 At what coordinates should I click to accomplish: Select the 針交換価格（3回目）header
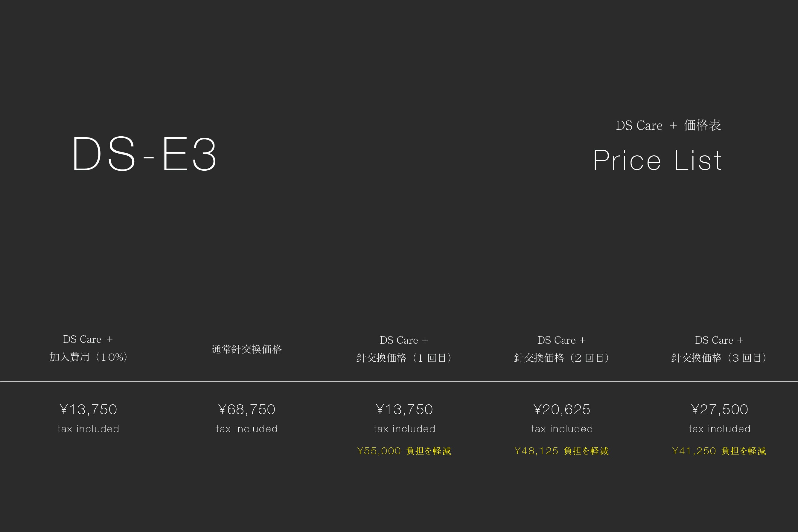(719, 358)
